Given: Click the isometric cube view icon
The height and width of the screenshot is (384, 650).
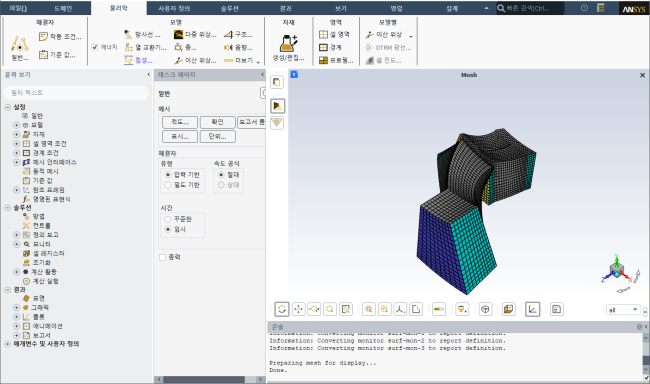Looking at the screenshot, I should [485, 309].
